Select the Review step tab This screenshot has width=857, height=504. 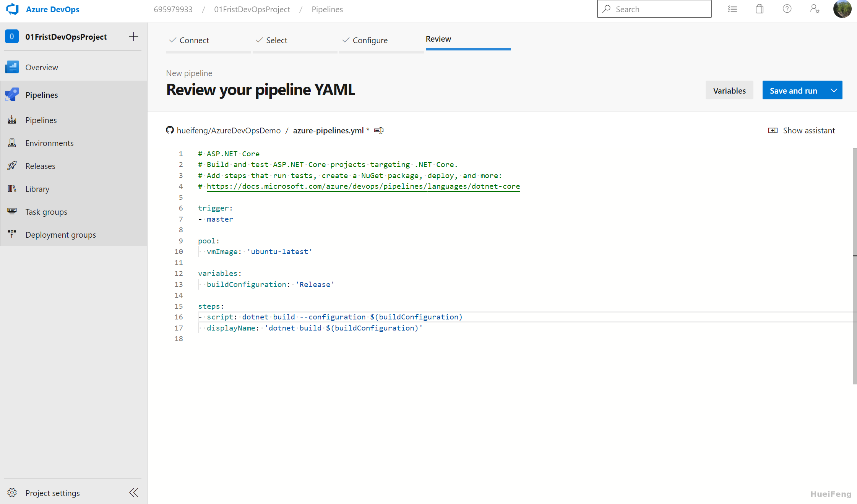[x=468, y=40]
